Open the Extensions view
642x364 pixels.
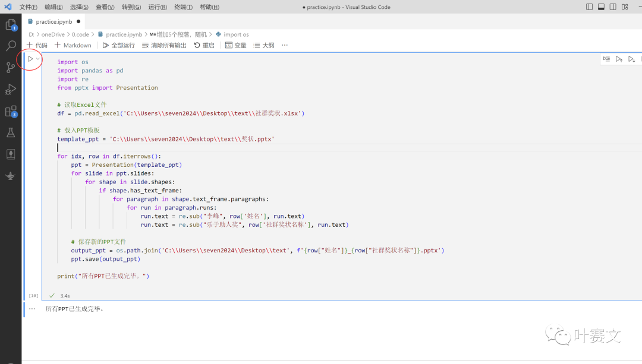click(x=11, y=111)
